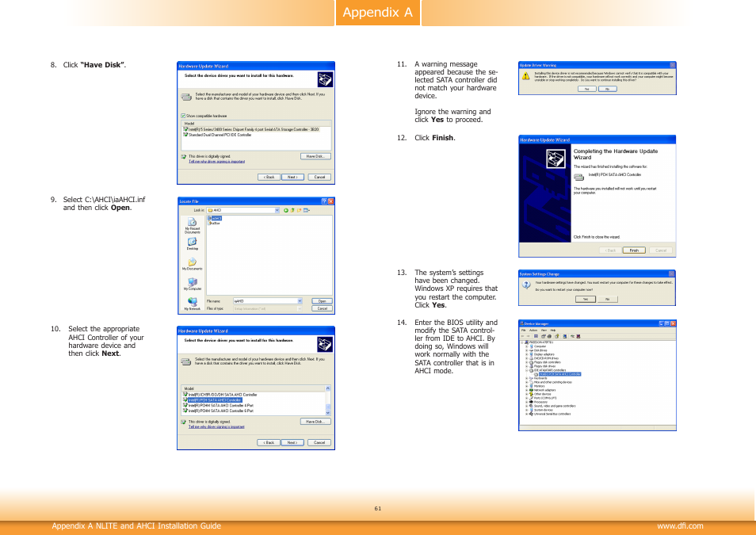Image resolution: width=756 pixels, height=535 pixels.
Task: Click the Print toolbar icon in Device Manager
Action: (x=549, y=336)
